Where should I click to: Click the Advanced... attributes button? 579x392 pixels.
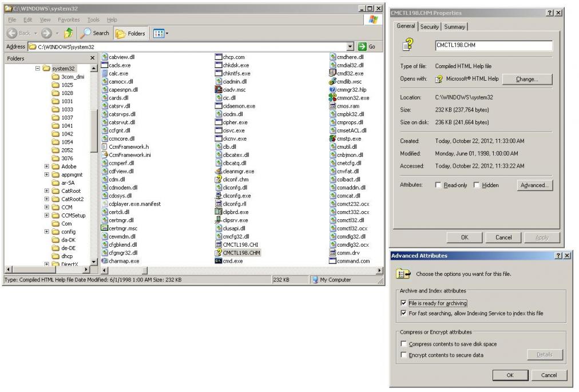[x=535, y=185]
